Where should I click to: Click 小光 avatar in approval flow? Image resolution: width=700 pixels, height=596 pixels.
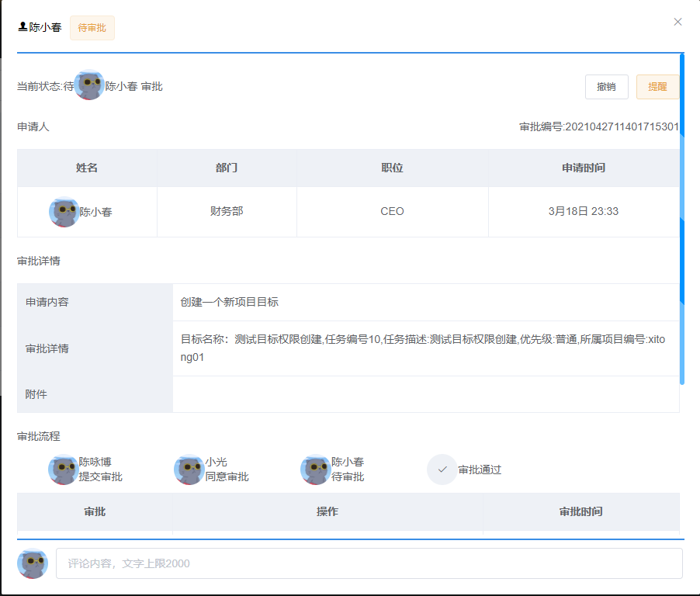(189, 470)
